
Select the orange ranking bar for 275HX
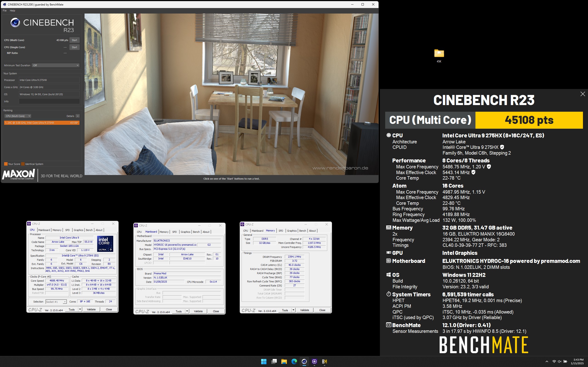point(42,123)
